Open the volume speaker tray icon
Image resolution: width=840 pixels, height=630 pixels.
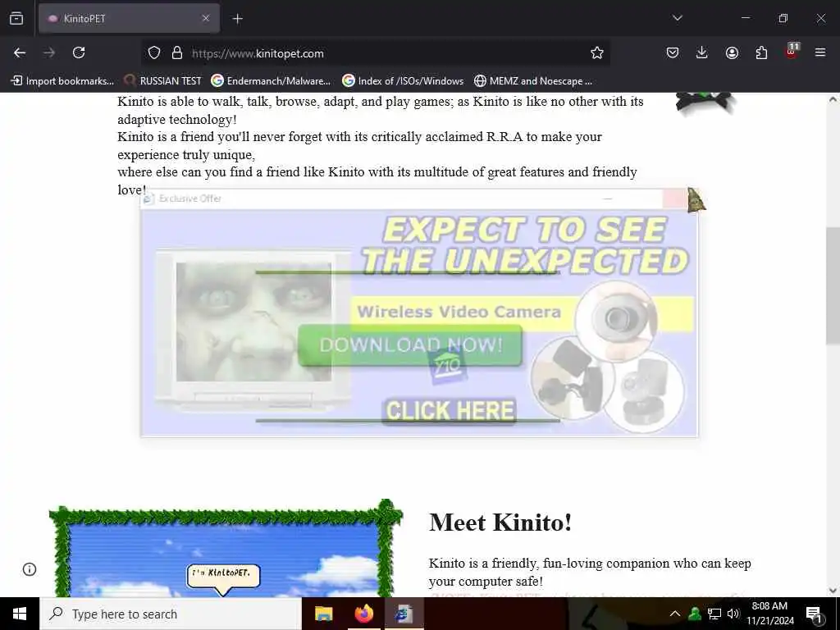pos(733,614)
